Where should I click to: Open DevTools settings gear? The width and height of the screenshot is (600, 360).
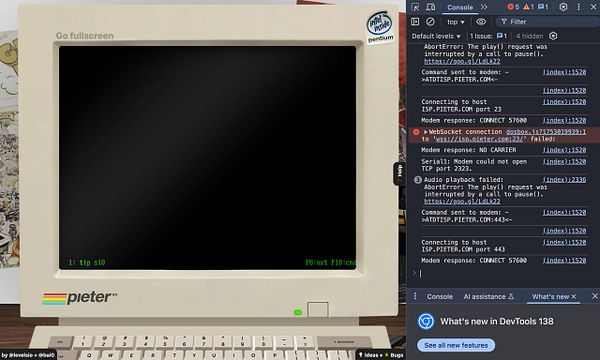563,7
